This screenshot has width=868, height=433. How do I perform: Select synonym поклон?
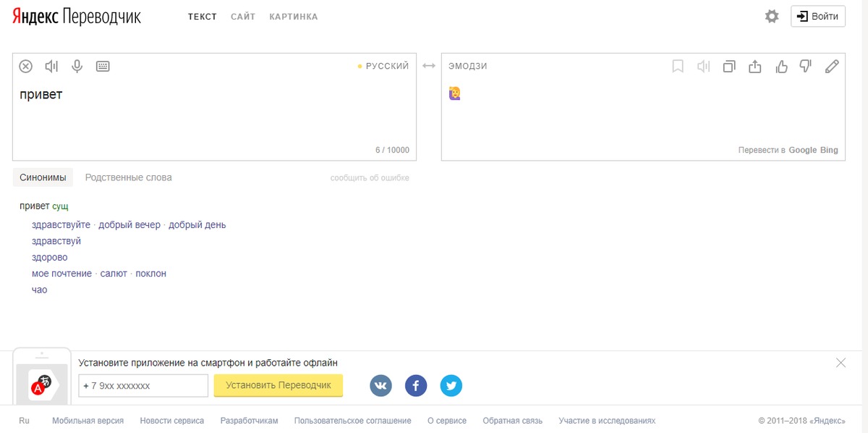tap(150, 274)
